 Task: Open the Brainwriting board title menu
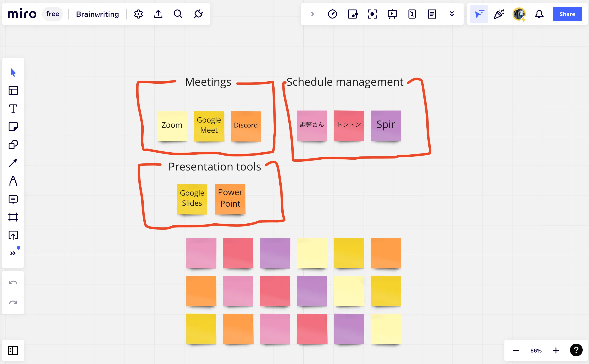tap(97, 14)
